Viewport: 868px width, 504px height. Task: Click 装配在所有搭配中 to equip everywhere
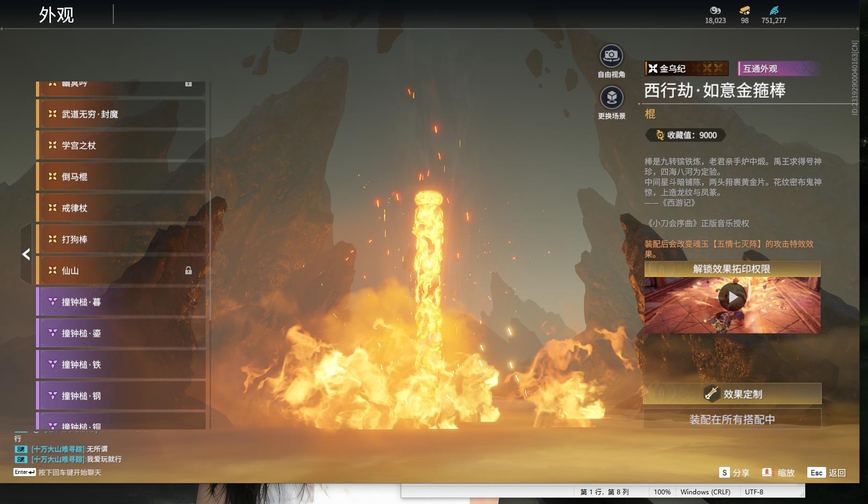click(x=732, y=419)
